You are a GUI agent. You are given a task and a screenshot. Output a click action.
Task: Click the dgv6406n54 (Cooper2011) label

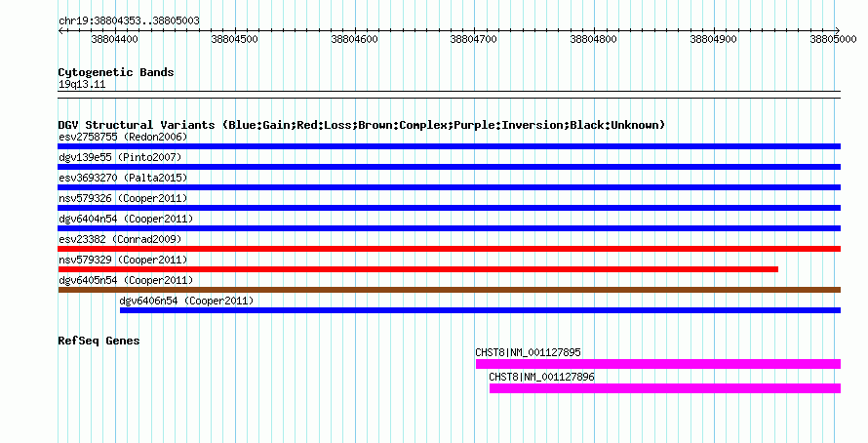pos(186,301)
